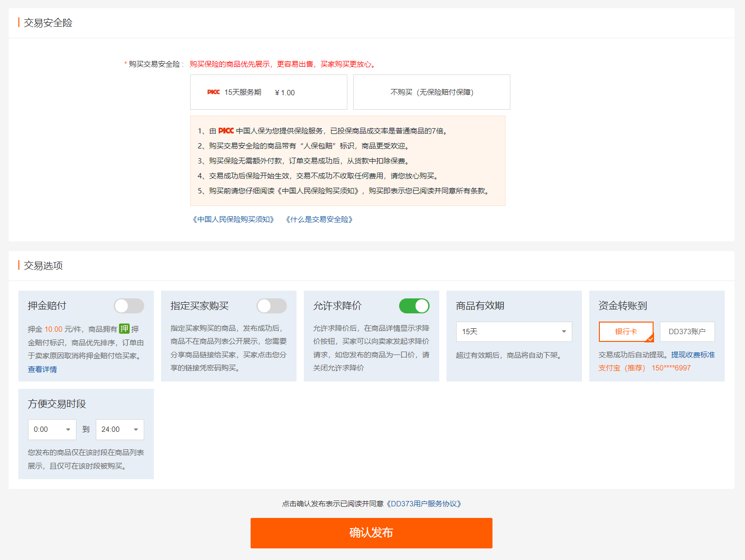Click the 150****6997 account number
This screenshot has height=560, width=745.
pyautogui.click(x=671, y=368)
